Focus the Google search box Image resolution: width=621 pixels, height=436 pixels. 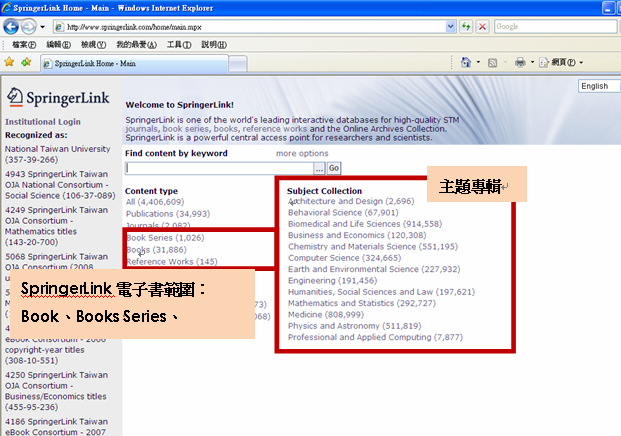coord(555,27)
